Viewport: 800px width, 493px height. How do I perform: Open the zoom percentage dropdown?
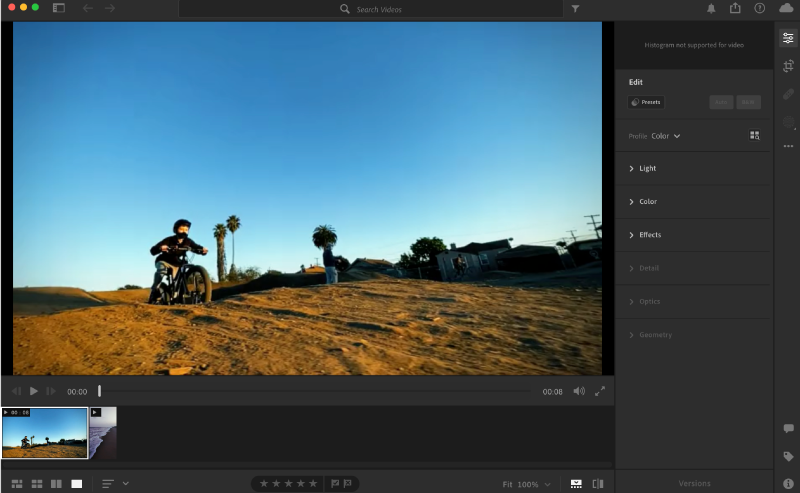pos(547,484)
